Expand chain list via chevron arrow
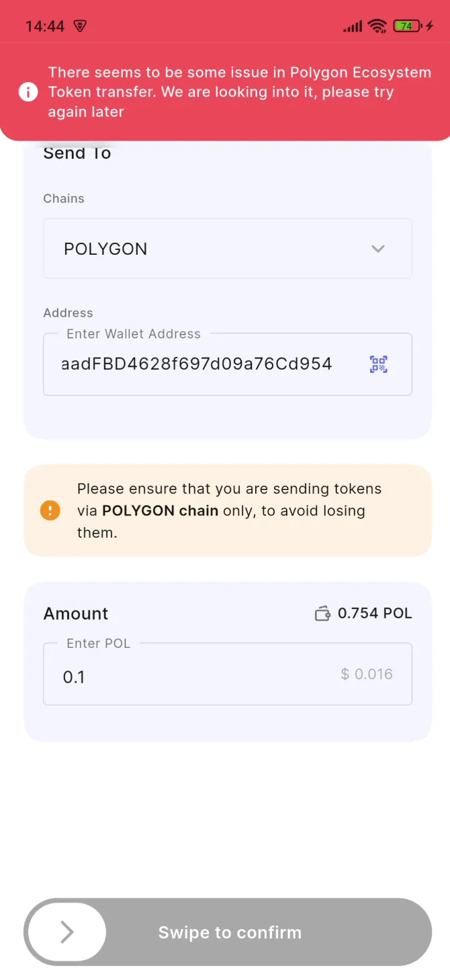The height and width of the screenshot is (980, 450). [378, 249]
